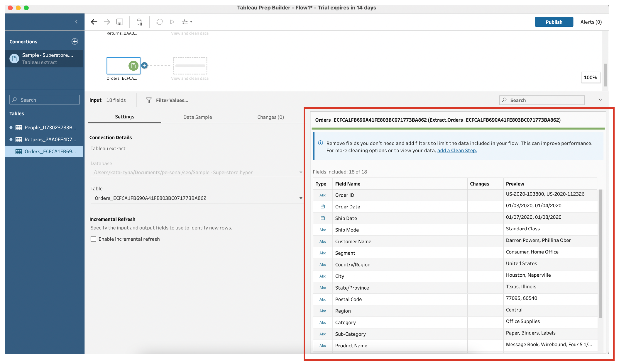Click the Returns_2AA0... step label on canvas
619x364 pixels.
[122, 33]
